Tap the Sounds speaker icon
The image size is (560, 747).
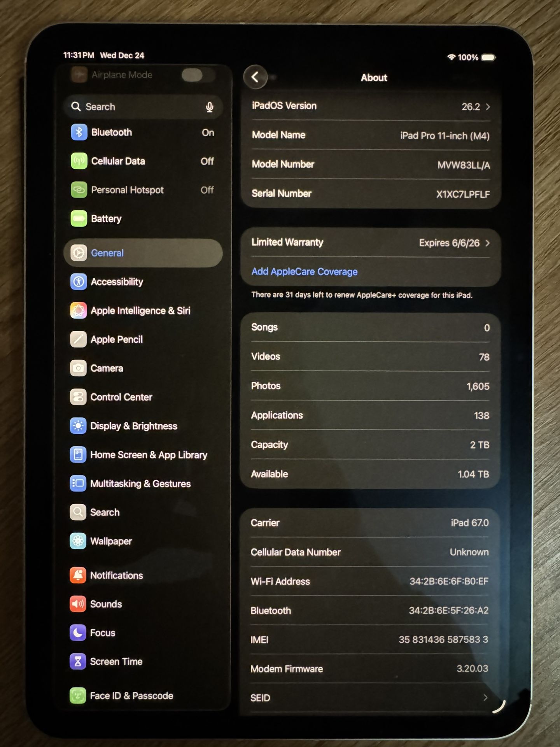[x=78, y=604]
